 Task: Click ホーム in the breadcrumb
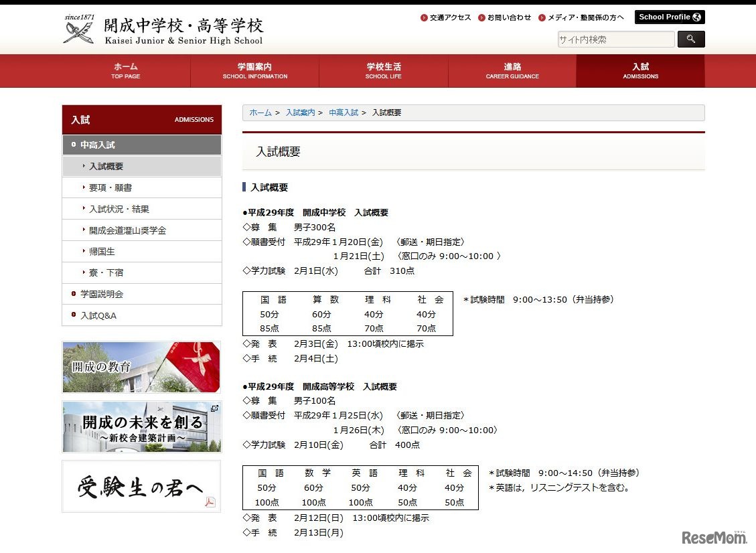tap(260, 112)
